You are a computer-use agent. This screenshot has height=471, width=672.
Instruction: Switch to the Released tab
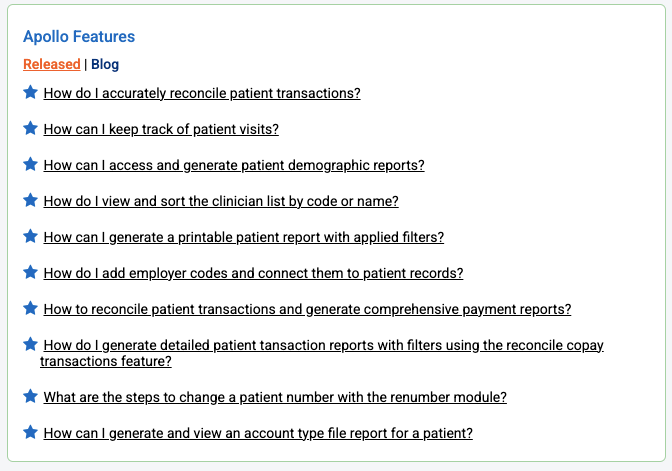[51, 64]
